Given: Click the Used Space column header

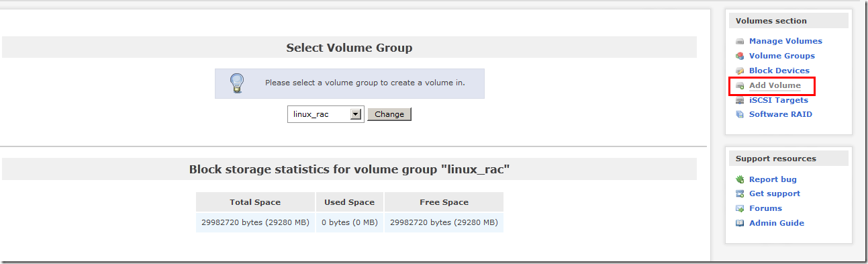Looking at the screenshot, I should (x=349, y=202).
